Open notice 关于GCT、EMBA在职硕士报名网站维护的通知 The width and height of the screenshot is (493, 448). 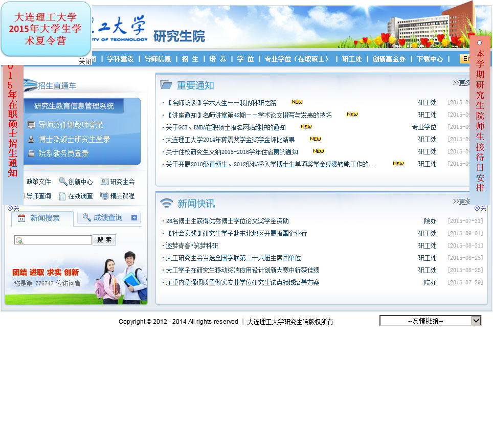226,127
